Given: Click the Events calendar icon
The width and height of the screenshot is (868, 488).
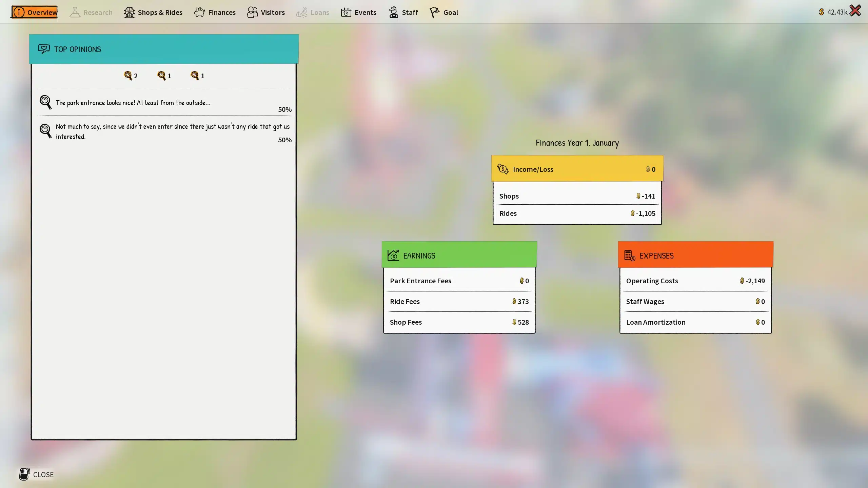Looking at the screenshot, I should tap(346, 13).
